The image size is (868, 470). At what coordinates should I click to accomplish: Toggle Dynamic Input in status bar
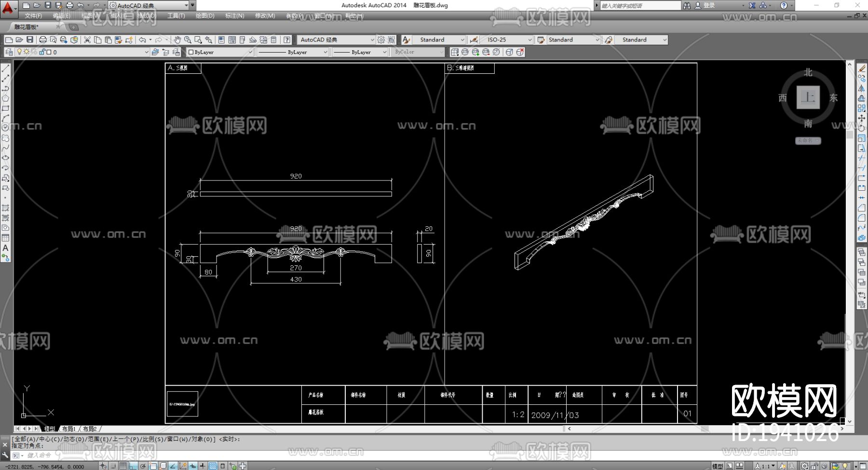[x=193, y=466]
